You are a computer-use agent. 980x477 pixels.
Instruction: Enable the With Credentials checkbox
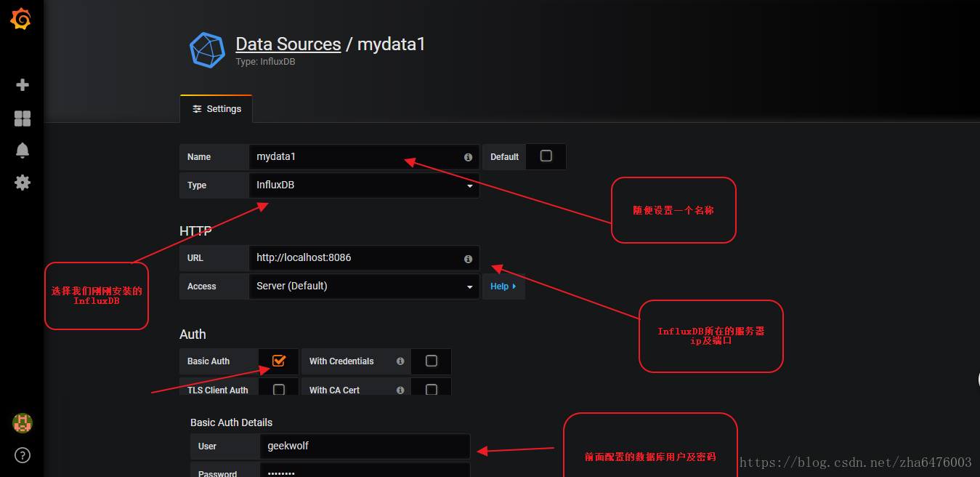coord(432,361)
